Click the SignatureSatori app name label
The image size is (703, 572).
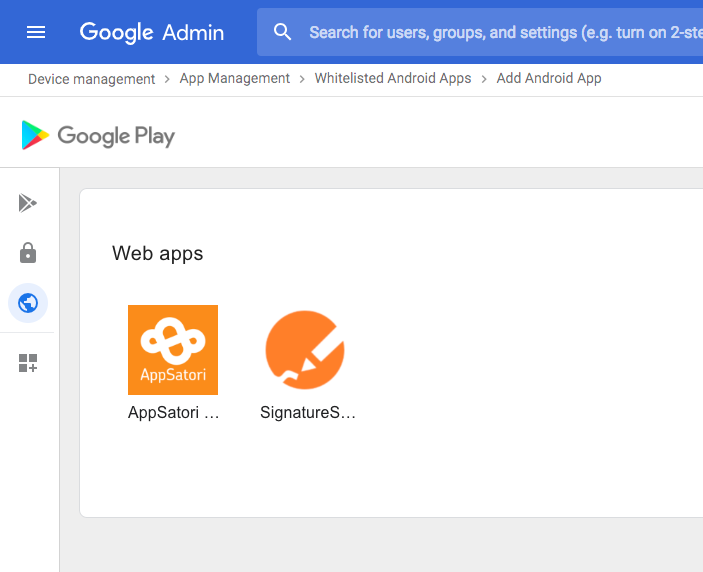coord(307,412)
